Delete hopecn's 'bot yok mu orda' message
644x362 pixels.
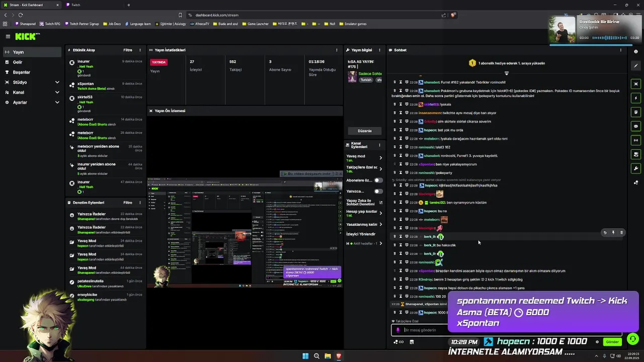394,130
